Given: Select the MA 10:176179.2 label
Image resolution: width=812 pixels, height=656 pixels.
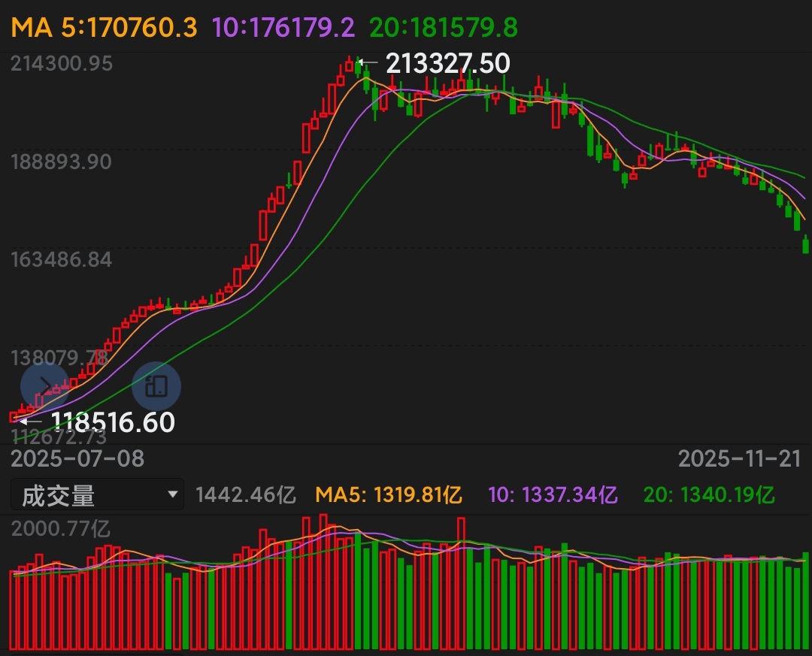Looking at the screenshot, I should (283, 27).
